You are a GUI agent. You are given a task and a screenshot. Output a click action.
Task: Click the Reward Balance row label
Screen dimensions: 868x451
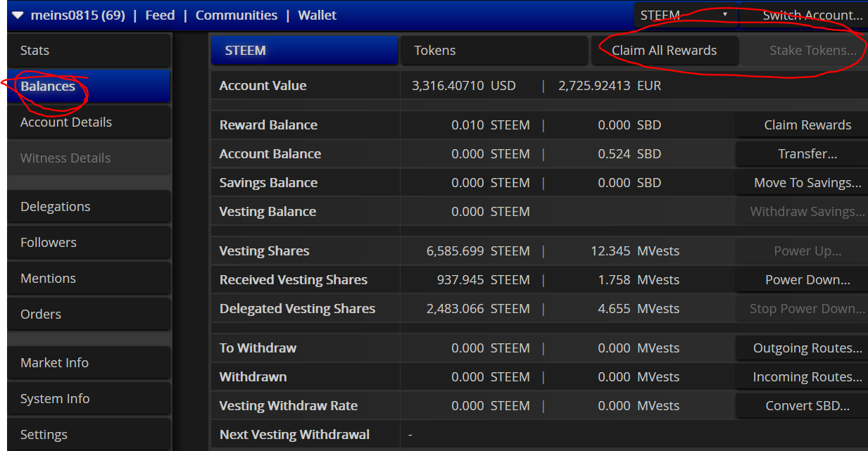point(268,125)
